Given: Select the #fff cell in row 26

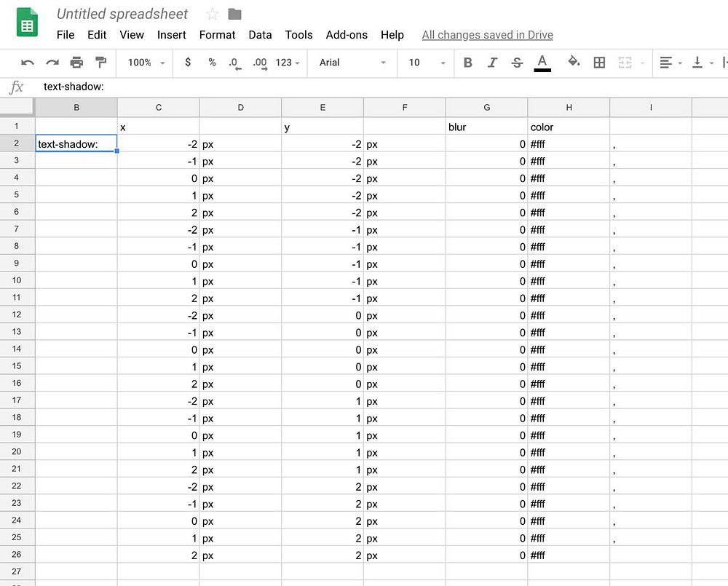Looking at the screenshot, I should (569, 555).
